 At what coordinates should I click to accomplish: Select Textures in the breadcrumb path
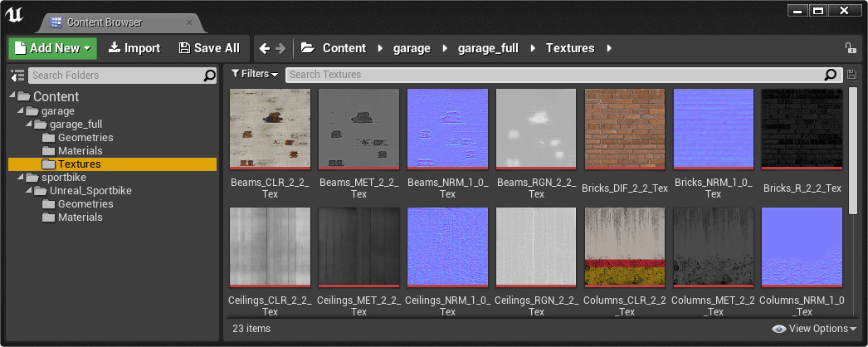pos(570,48)
